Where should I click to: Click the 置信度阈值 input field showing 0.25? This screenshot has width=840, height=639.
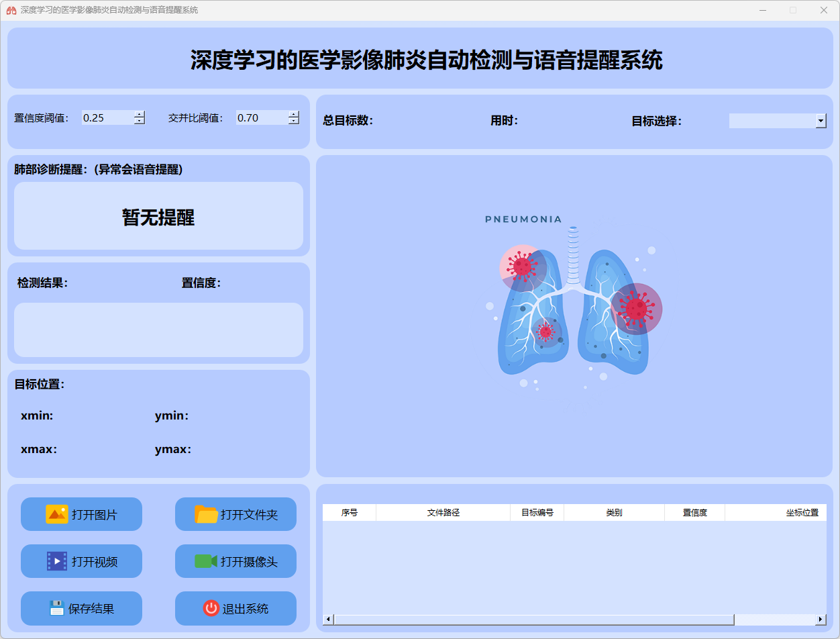[x=107, y=118]
